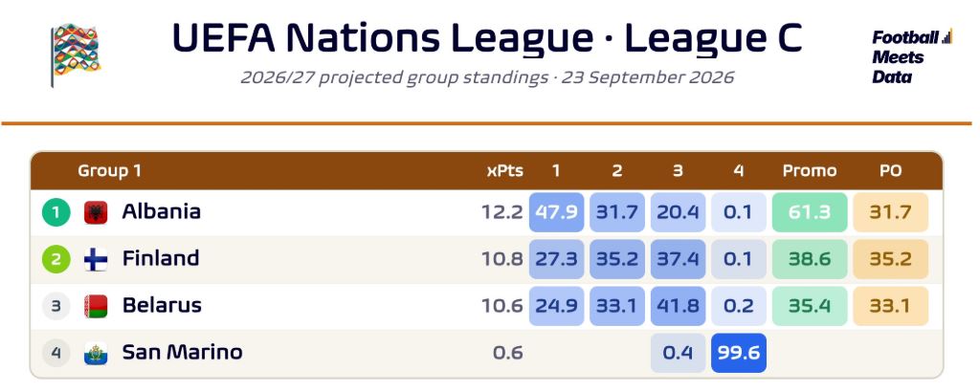Click the Finland flag icon
Viewport: 980px width, 392px height.
coord(96,260)
